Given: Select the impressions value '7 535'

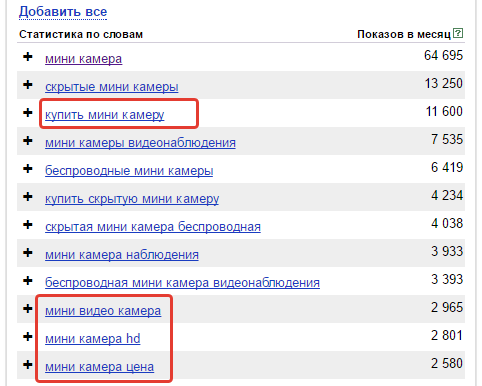Looking at the screenshot, I should point(447,139).
